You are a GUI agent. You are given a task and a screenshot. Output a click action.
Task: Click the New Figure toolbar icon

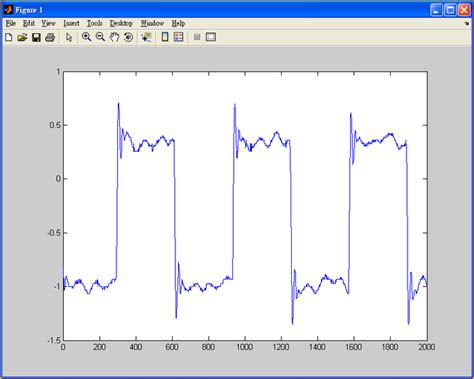[9, 37]
